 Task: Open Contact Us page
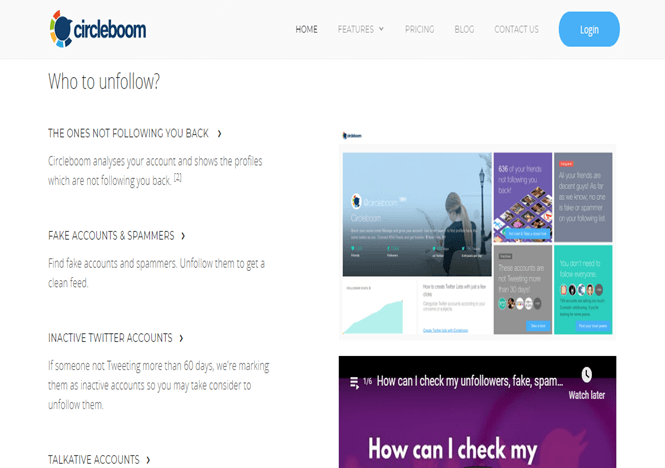(x=516, y=29)
